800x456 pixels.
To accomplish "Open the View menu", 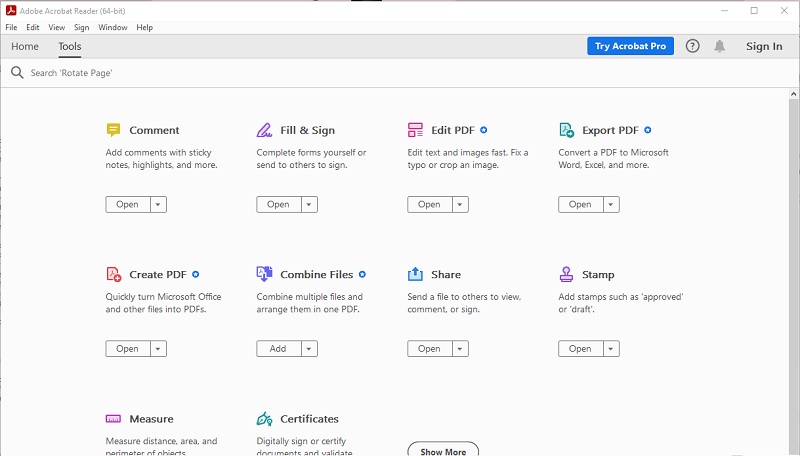I will (57, 28).
